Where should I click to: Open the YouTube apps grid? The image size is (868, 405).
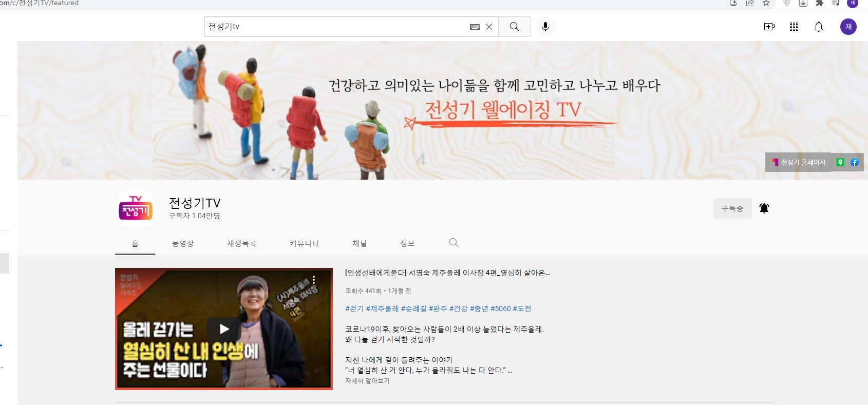click(794, 27)
